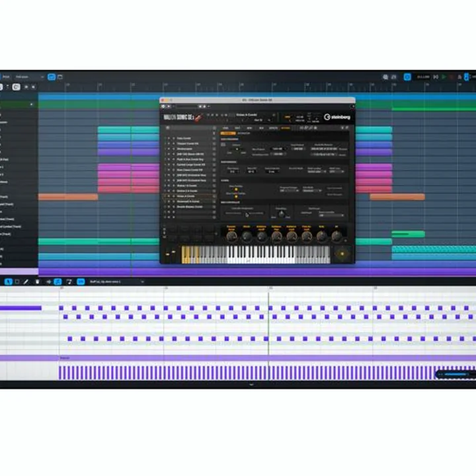This screenshot has width=476, height=476.
Task: Toggle the upper yellow LED option in Global section
Action: [x=236, y=190]
